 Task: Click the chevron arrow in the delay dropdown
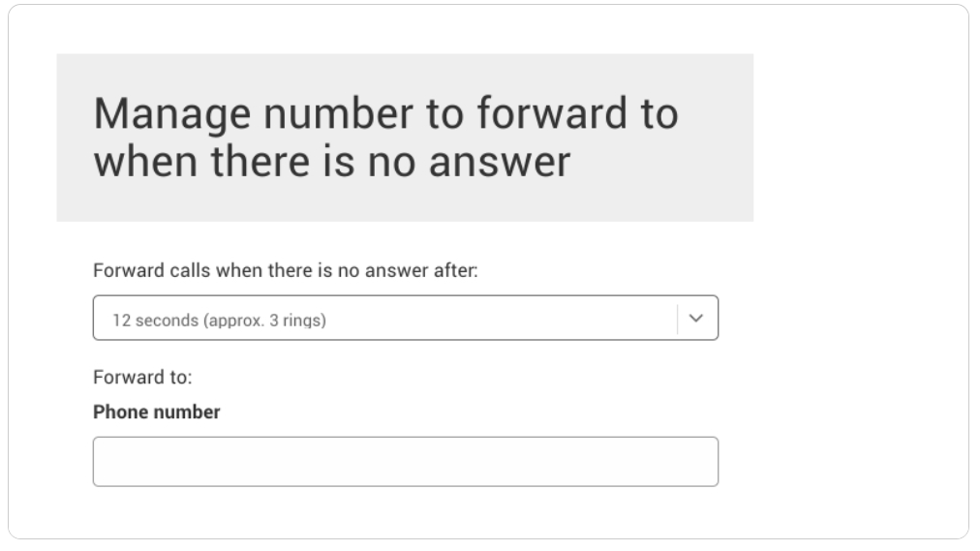(x=695, y=319)
